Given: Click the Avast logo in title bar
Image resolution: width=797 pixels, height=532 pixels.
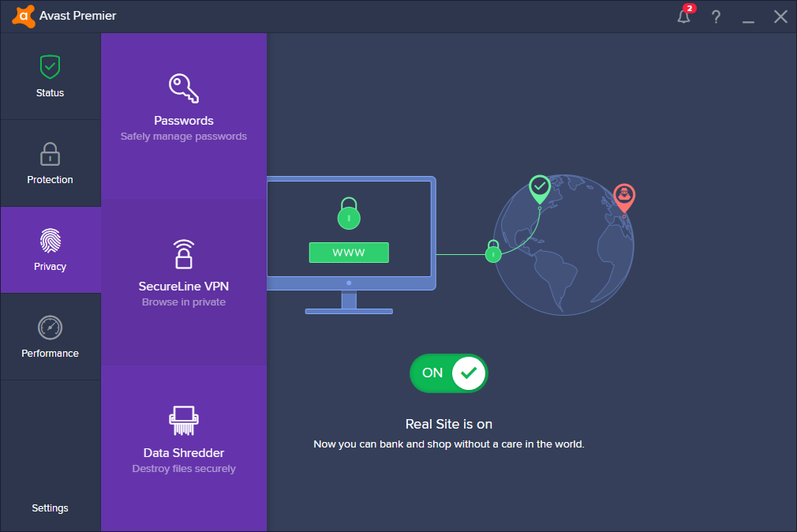Looking at the screenshot, I should 23,16.
